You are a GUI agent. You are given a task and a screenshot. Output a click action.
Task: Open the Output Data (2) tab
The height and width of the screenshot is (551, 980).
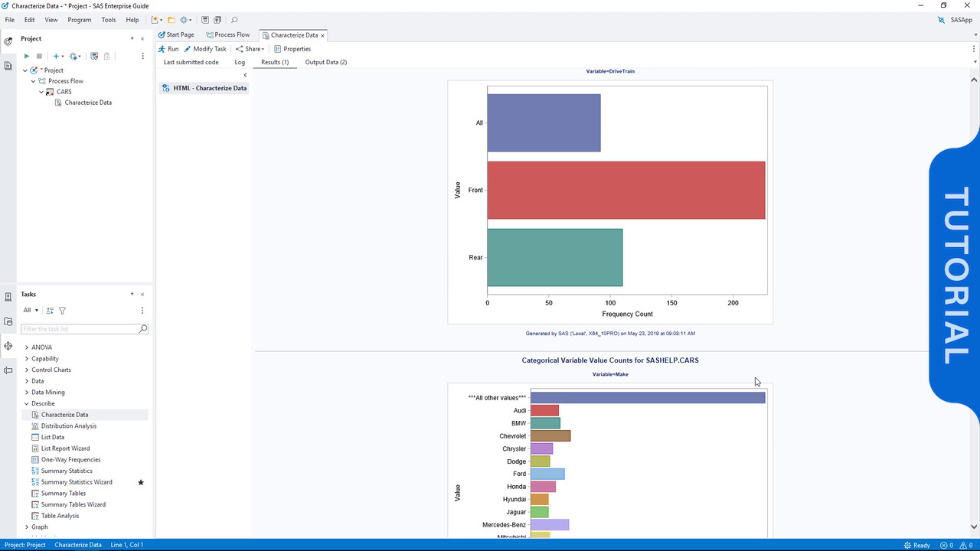pyautogui.click(x=326, y=62)
